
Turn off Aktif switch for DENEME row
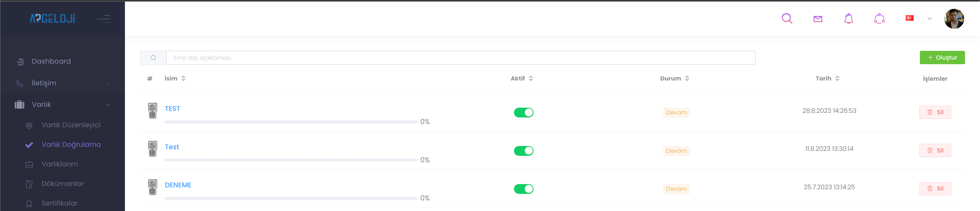[x=523, y=189]
